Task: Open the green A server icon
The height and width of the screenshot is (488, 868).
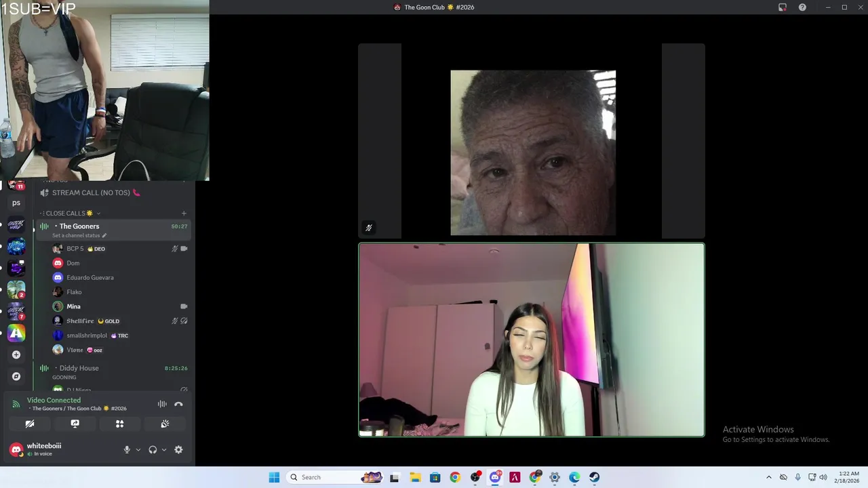Action: [x=16, y=333]
